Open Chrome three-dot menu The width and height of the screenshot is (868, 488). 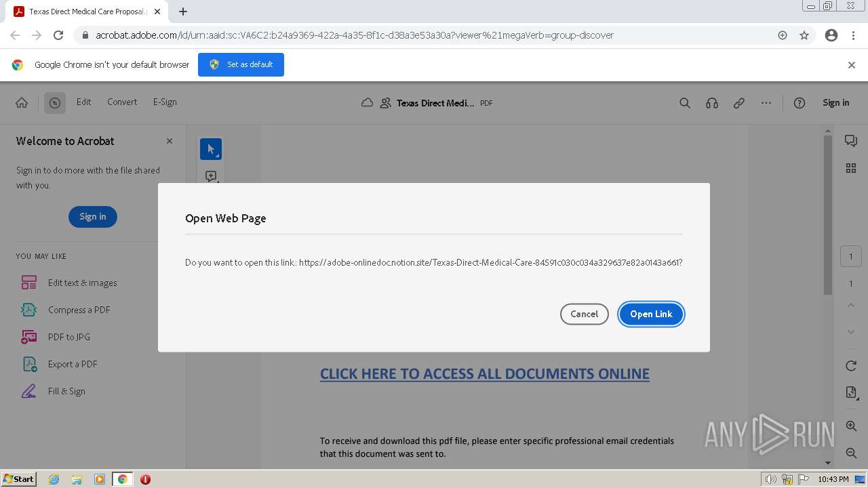coord(853,35)
